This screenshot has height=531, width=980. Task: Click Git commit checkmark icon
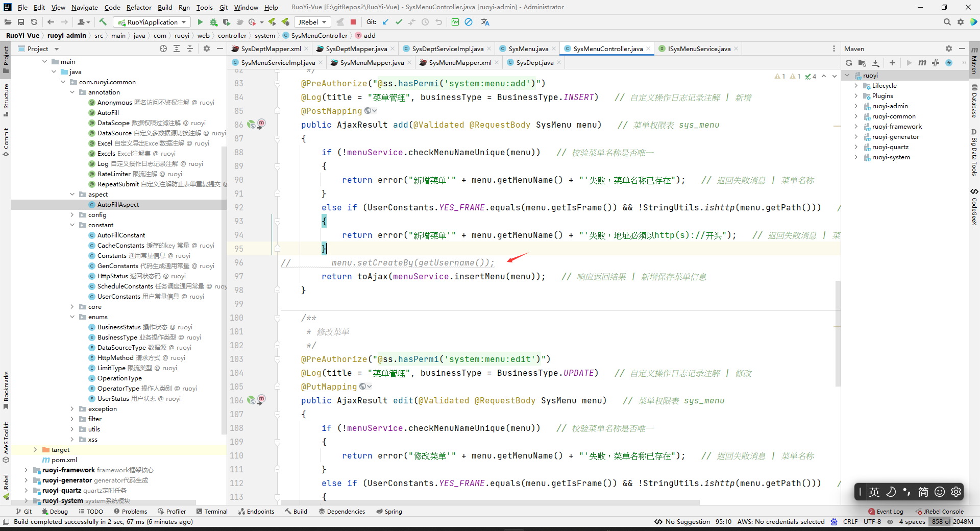coord(399,22)
